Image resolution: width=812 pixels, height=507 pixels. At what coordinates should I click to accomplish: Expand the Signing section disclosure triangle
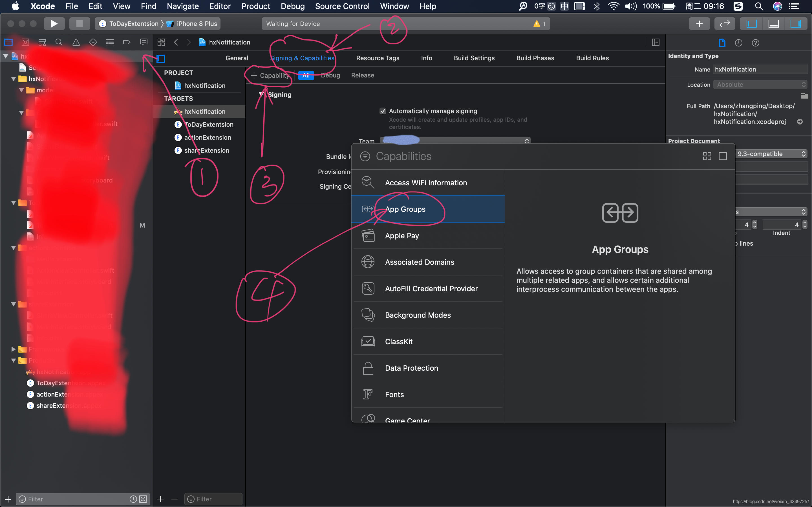click(262, 94)
